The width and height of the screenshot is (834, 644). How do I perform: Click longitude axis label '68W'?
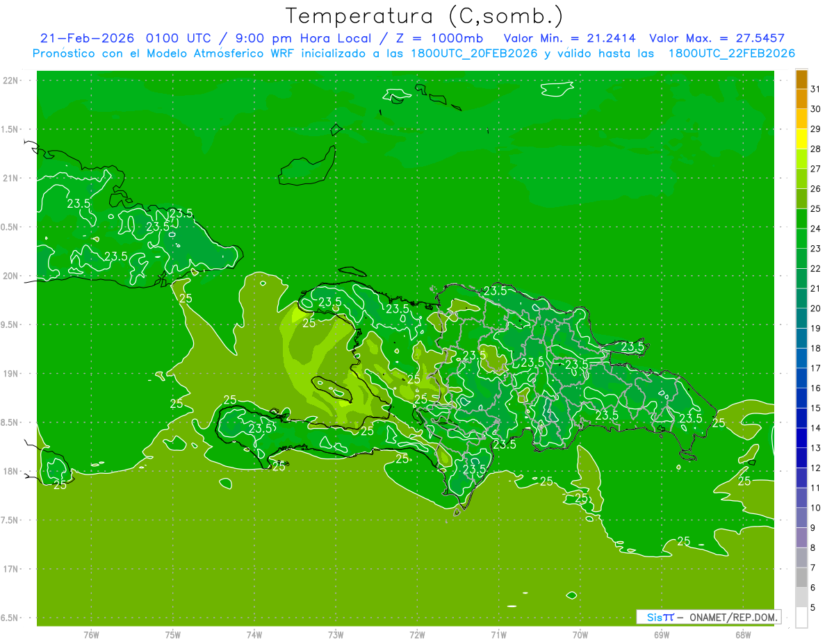click(742, 634)
